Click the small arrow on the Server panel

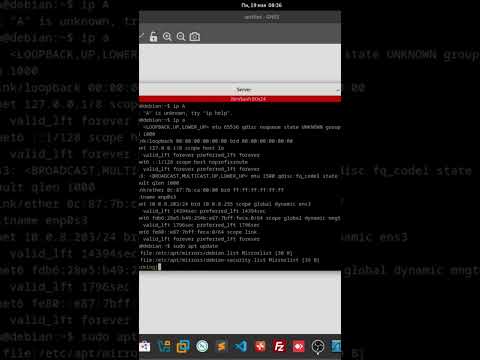tap(338, 90)
